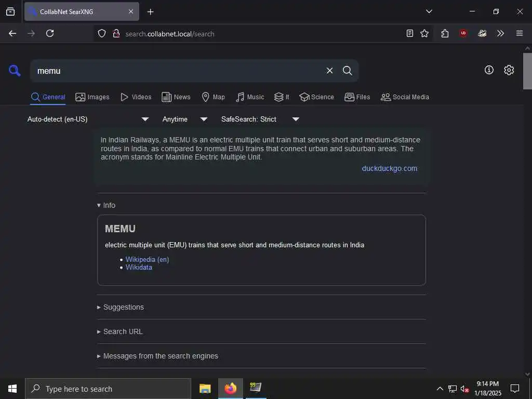Click Firefox icon in taskbar
The height and width of the screenshot is (399, 532).
[x=230, y=389]
